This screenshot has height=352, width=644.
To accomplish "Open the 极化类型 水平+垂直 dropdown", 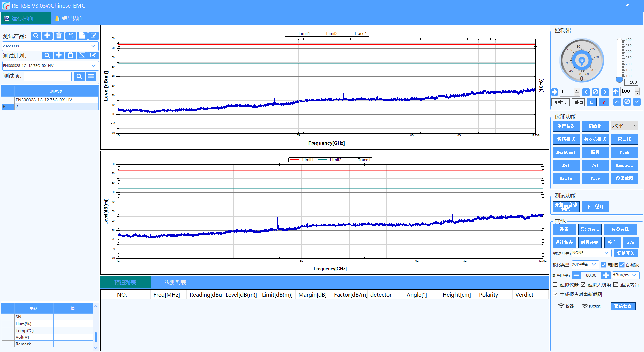I will click(x=585, y=265).
